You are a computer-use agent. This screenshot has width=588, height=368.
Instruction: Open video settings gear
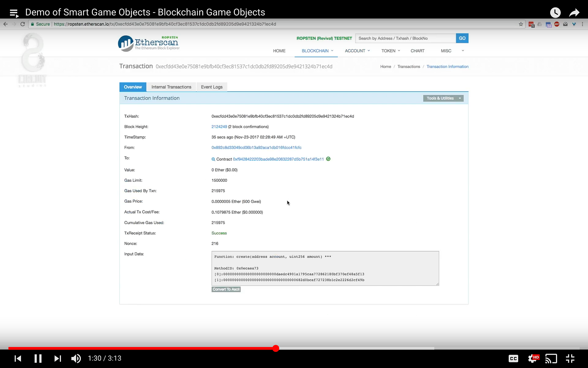533,358
